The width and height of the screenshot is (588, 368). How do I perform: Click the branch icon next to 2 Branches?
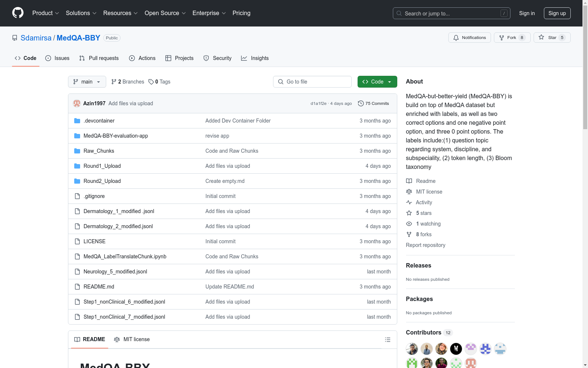click(114, 82)
